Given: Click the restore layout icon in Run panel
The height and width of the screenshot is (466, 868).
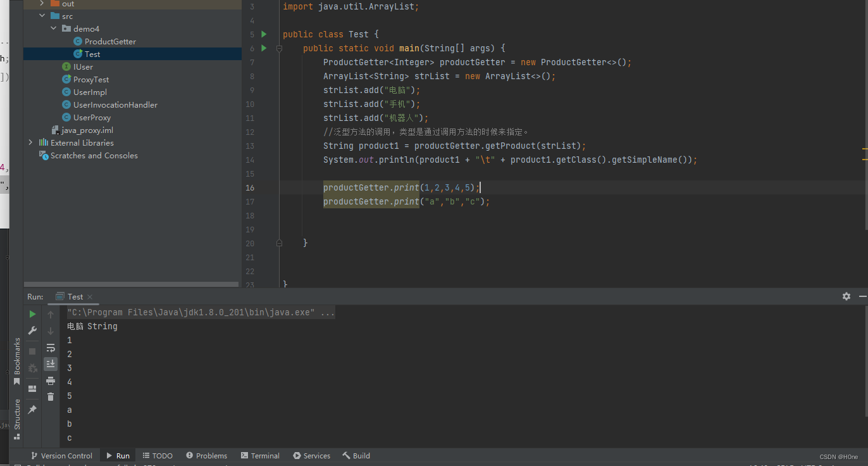Looking at the screenshot, I should tap(32, 389).
